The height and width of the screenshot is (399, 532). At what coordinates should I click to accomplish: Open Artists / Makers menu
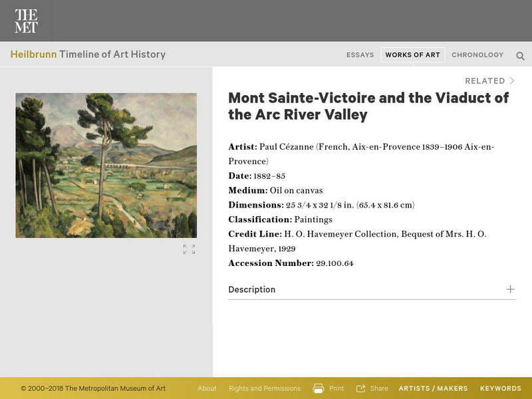coord(433,388)
